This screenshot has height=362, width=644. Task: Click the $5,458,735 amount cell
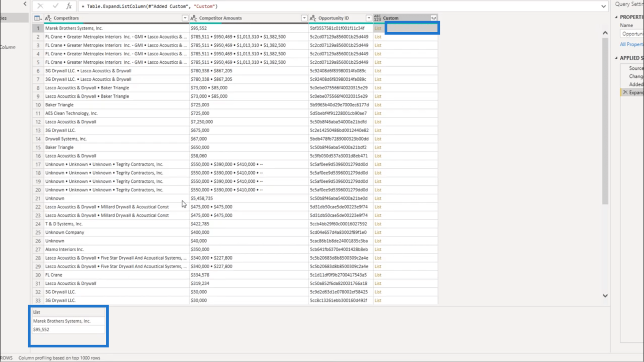248,198
